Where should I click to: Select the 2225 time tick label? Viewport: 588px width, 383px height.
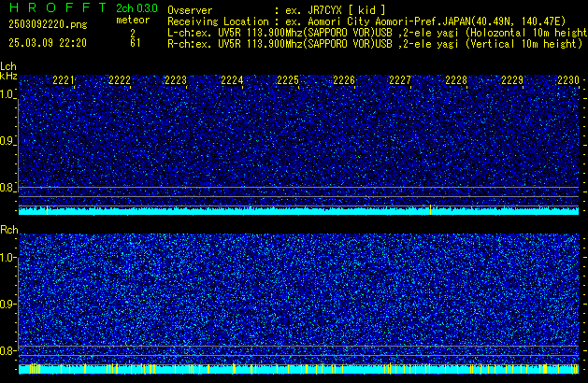pyautogui.click(x=288, y=80)
